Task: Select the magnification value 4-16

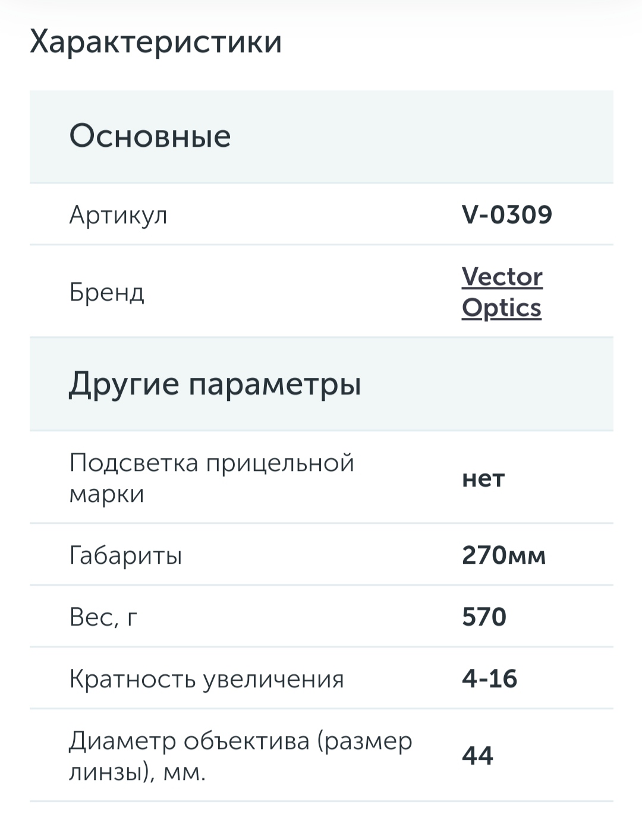Action: point(489,679)
